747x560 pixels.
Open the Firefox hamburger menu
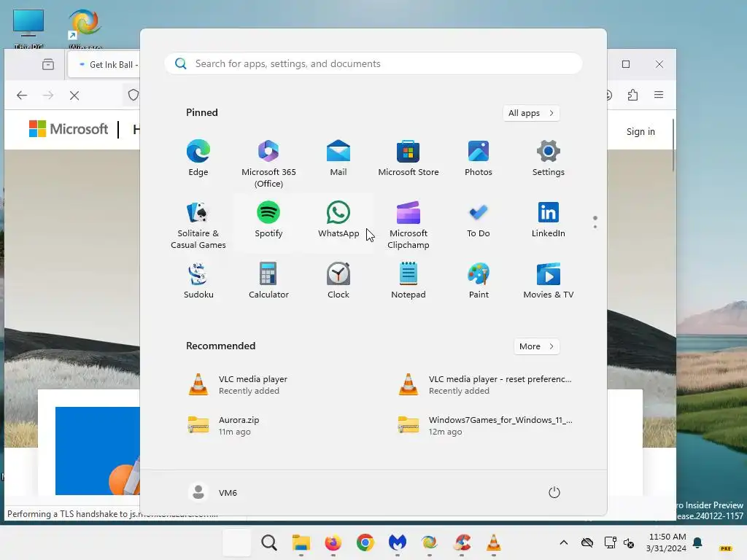(659, 95)
